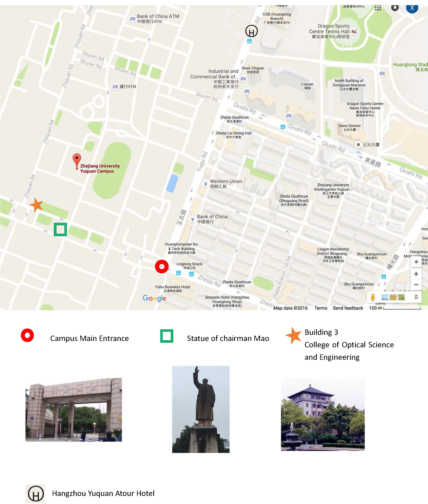This screenshot has width=428, height=504.
Task: Click the Google logo on the map
Action: click(154, 298)
